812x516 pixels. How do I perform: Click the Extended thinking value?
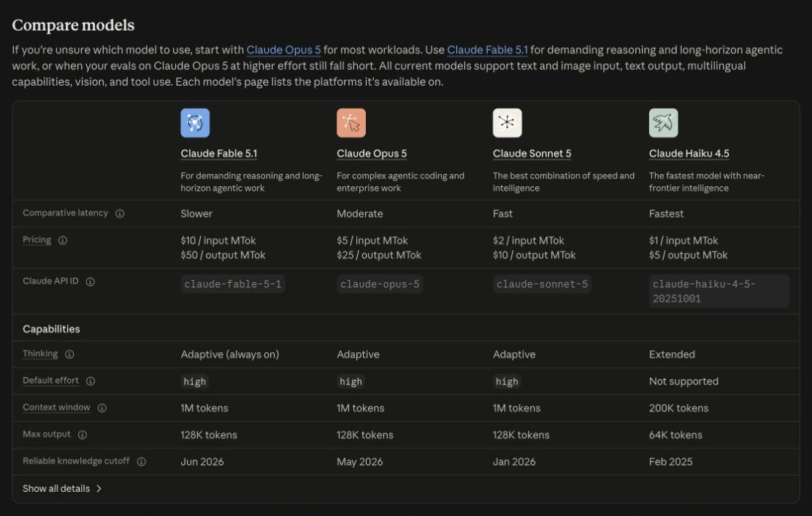click(x=672, y=354)
